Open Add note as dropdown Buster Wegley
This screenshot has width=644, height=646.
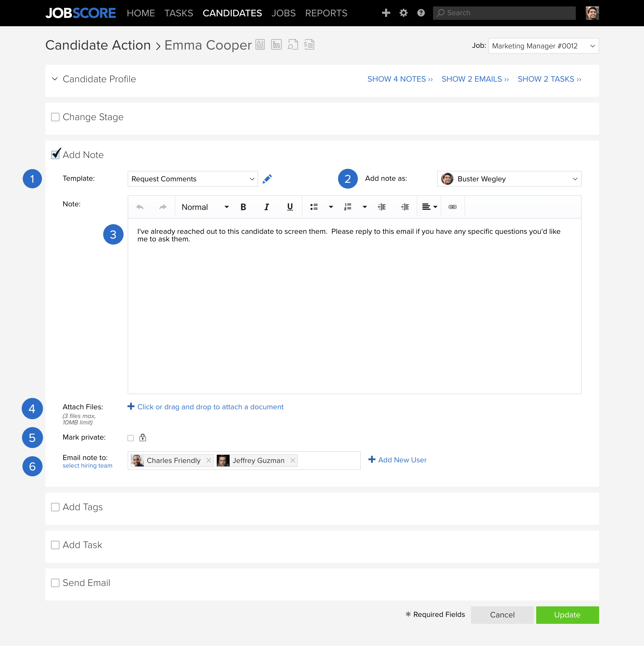tap(509, 179)
